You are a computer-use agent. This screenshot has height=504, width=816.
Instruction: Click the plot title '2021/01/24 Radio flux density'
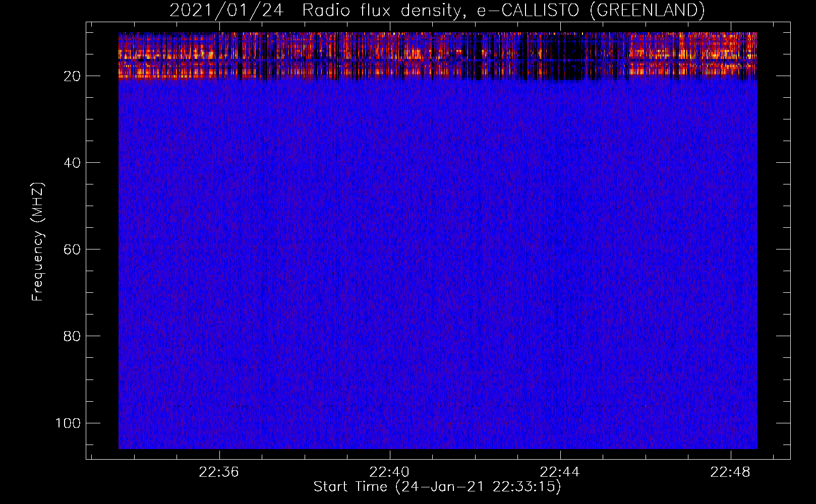click(x=437, y=10)
